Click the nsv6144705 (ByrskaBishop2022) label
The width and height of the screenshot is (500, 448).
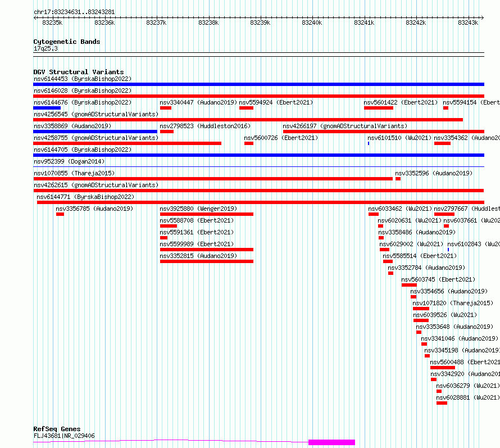[x=83, y=150]
